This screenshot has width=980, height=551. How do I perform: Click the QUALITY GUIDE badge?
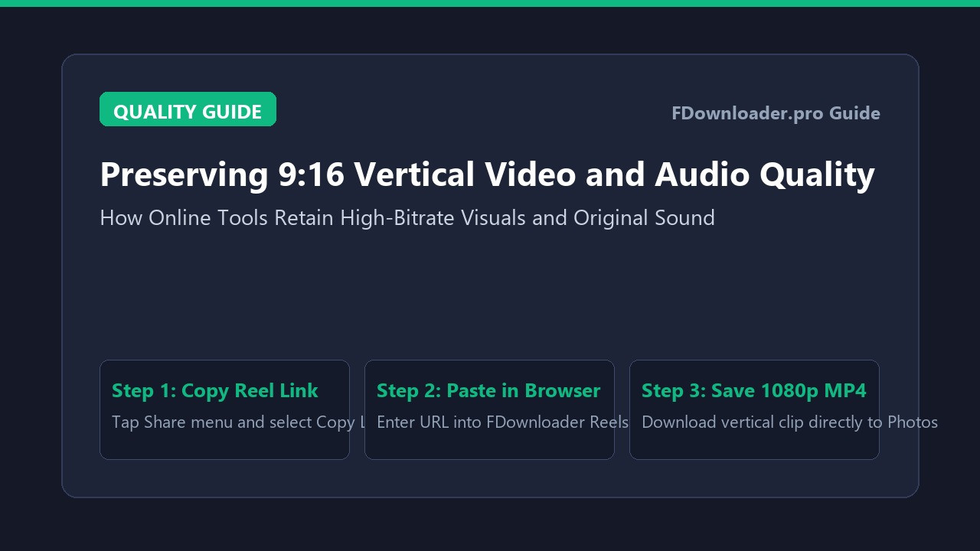188,109
